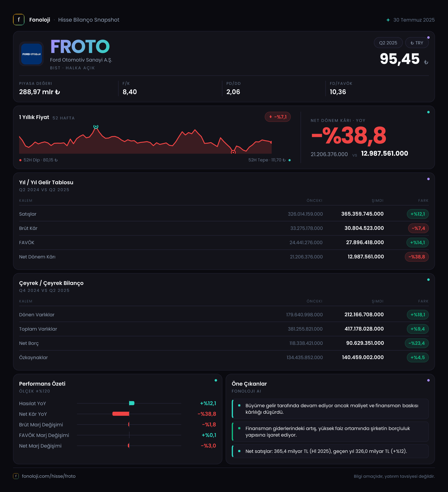Click the FD/FAVÖK value 10,36
This screenshot has width=448, height=492.
click(x=338, y=92)
